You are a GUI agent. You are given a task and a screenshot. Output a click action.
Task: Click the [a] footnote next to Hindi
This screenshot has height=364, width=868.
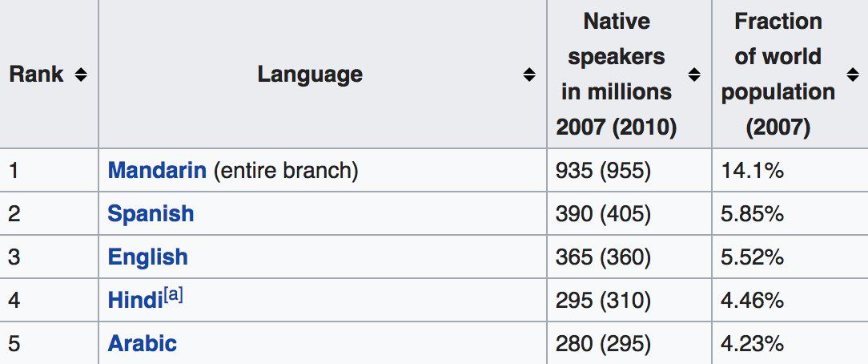pos(174,295)
